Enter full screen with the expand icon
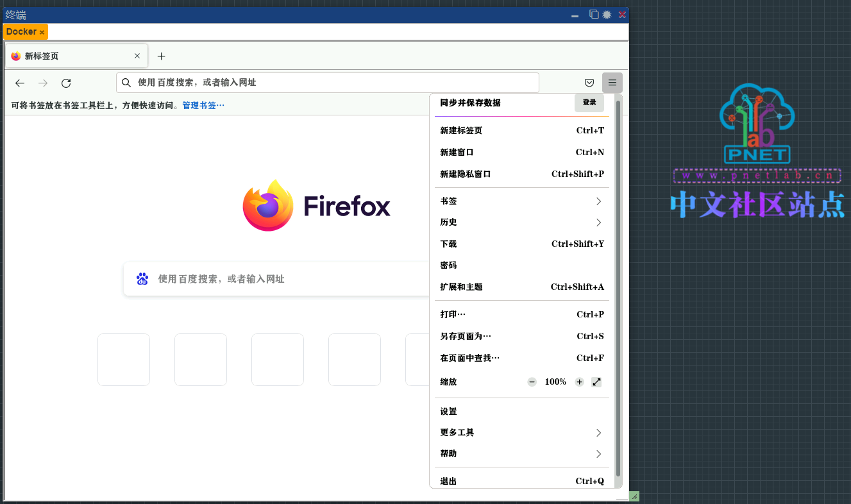Image resolution: width=851 pixels, height=504 pixels. pos(596,382)
